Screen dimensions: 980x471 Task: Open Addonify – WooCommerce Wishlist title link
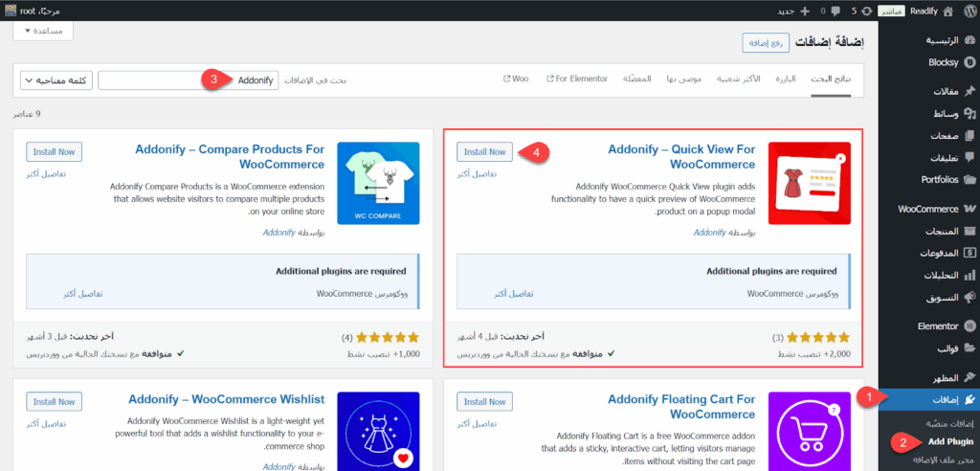click(226, 400)
